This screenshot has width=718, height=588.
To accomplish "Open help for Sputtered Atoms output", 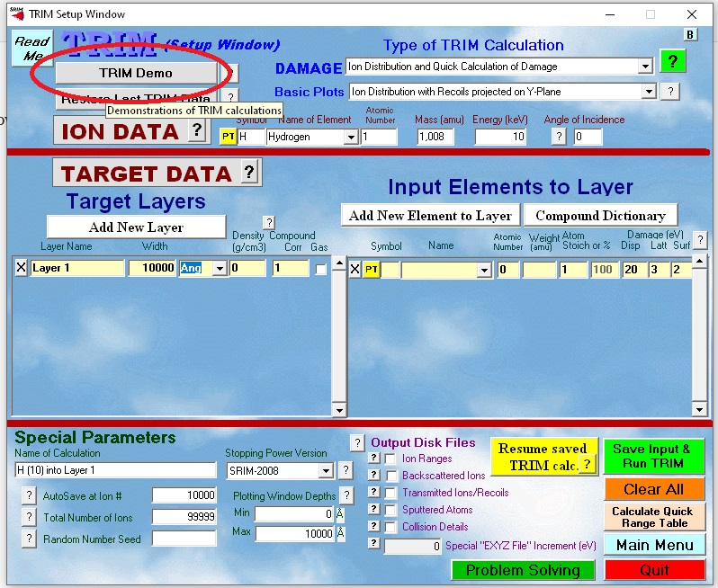I will (x=373, y=509).
